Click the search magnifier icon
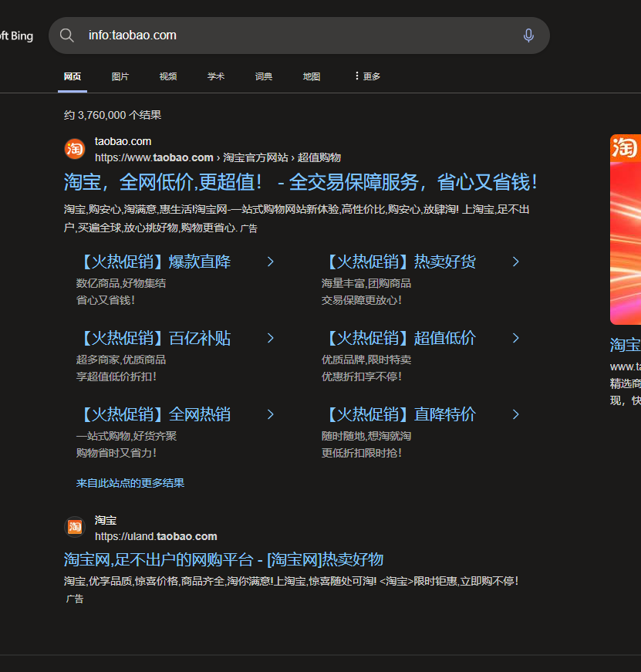Screen dimensions: 641x672 [x=67, y=35]
